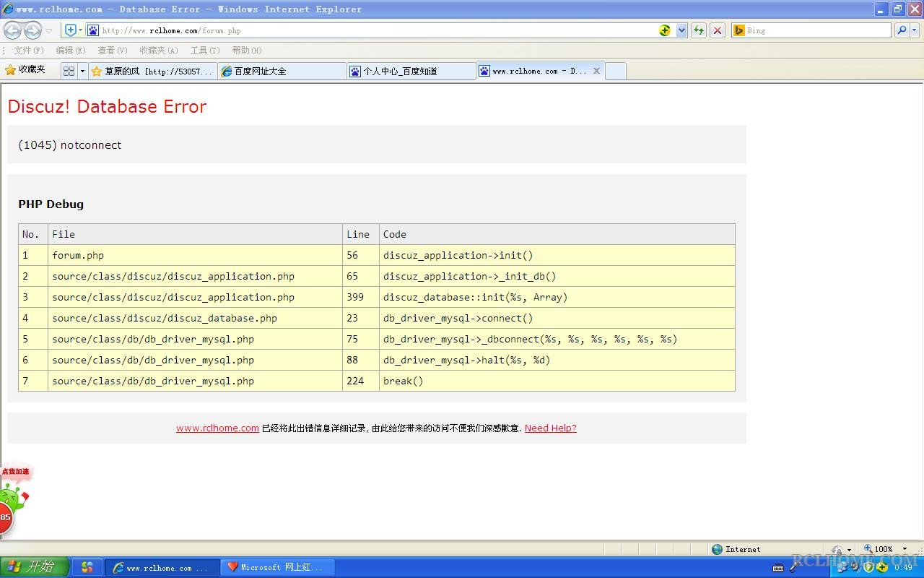Open the 收藏夹(A) menu
Screen dimensions: 924x578
click(159, 51)
